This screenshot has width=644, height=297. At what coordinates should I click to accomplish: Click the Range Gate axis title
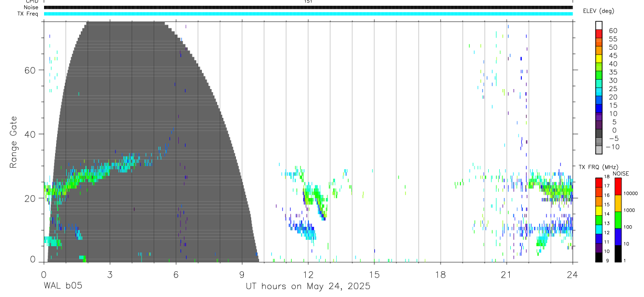coord(14,142)
